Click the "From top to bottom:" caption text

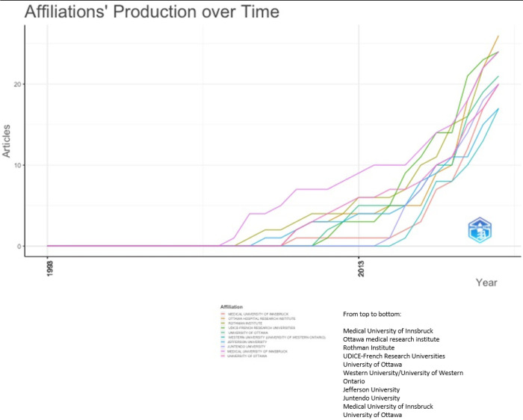point(372,314)
